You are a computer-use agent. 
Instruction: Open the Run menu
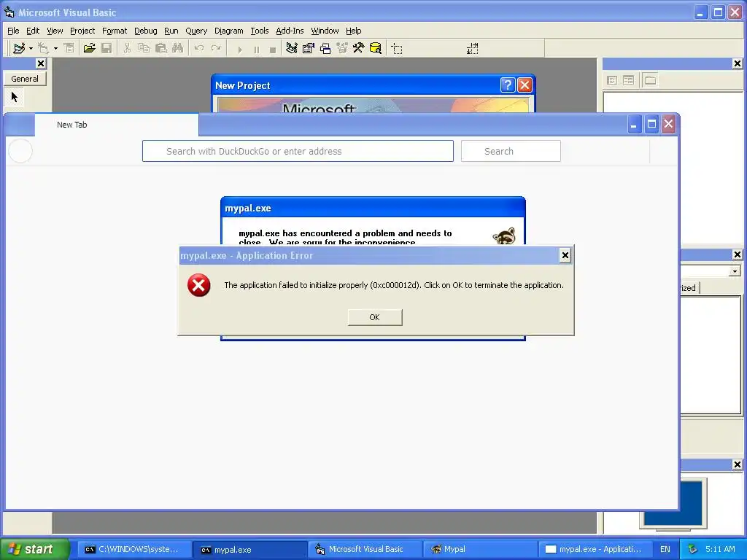pyautogui.click(x=171, y=31)
